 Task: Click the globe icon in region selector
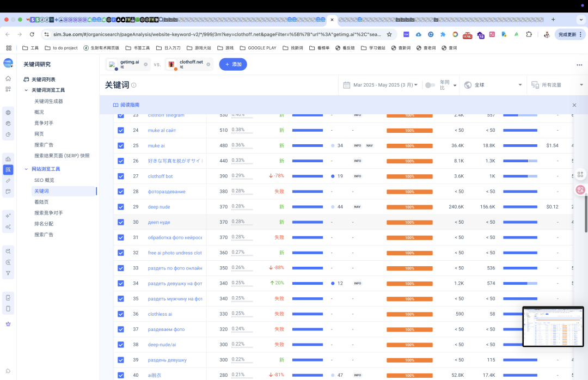(x=468, y=85)
